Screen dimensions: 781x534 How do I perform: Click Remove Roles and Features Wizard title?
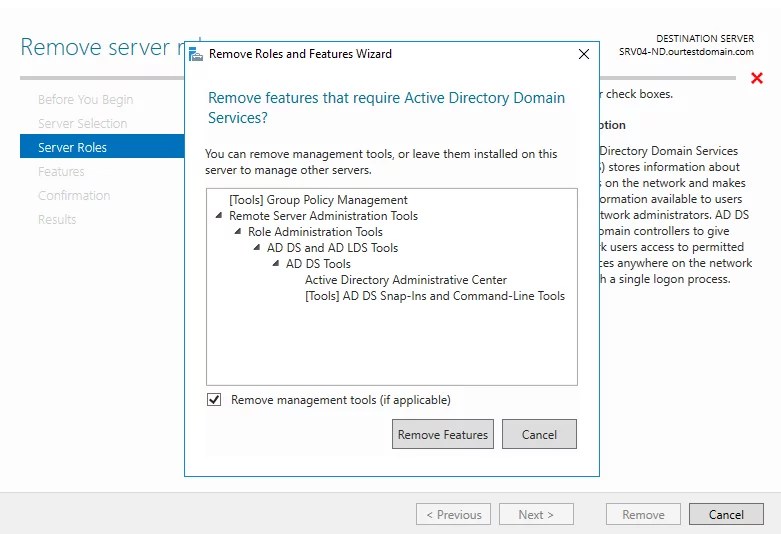click(x=300, y=54)
